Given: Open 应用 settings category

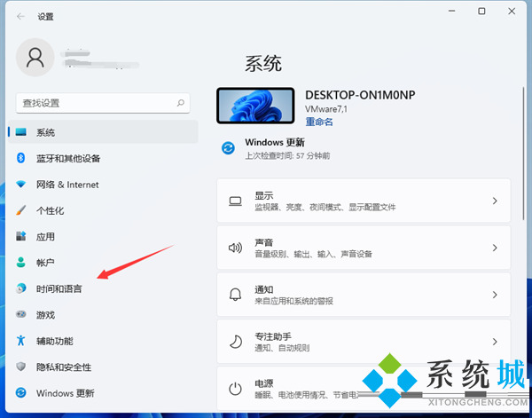Looking at the screenshot, I should [103, 236].
